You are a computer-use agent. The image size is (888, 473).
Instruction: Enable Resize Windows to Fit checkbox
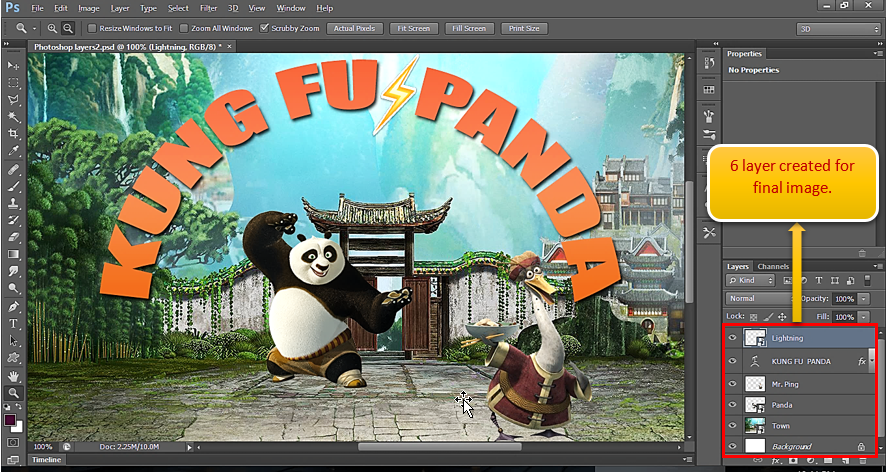point(92,28)
